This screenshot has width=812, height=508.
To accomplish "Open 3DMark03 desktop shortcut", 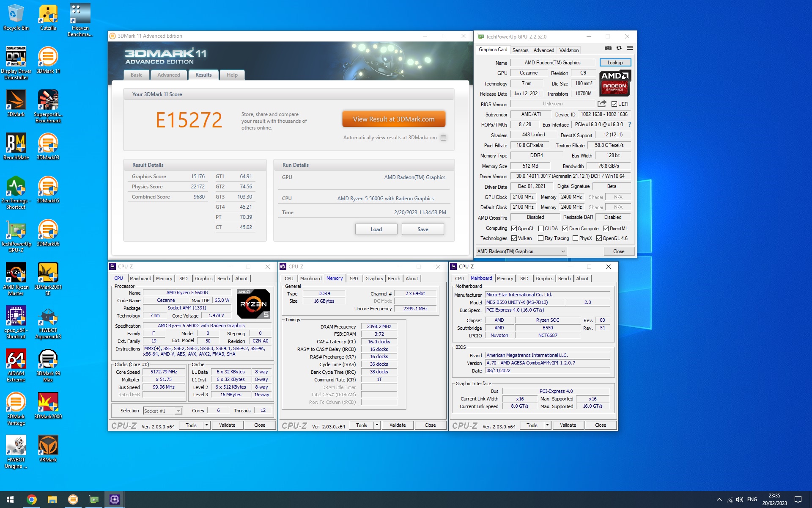I will pos(48,146).
